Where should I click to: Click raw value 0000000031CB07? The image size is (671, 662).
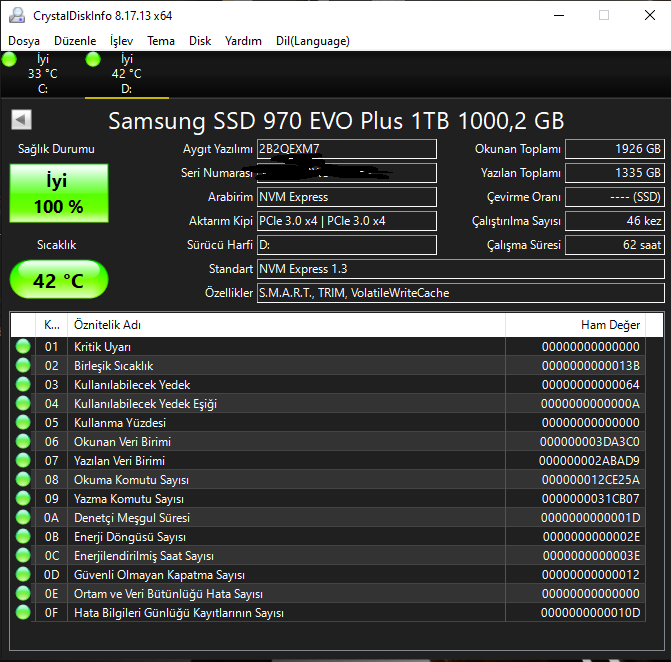tap(591, 499)
